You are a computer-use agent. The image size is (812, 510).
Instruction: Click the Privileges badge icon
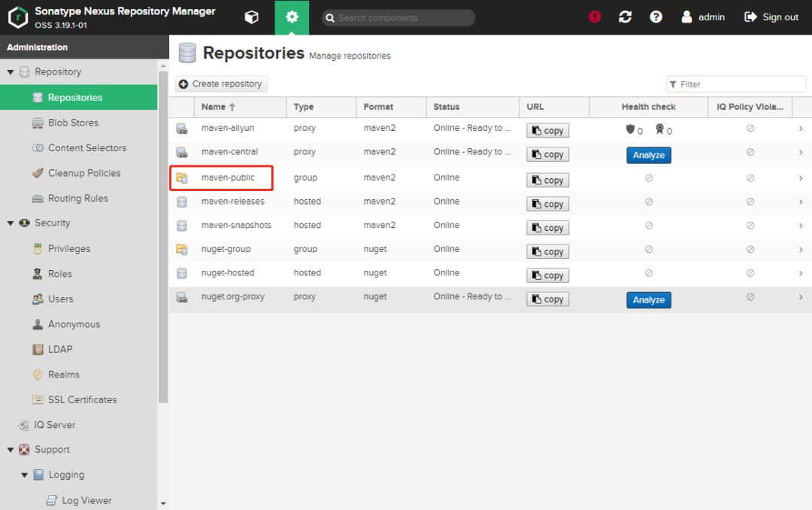(38, 249)
